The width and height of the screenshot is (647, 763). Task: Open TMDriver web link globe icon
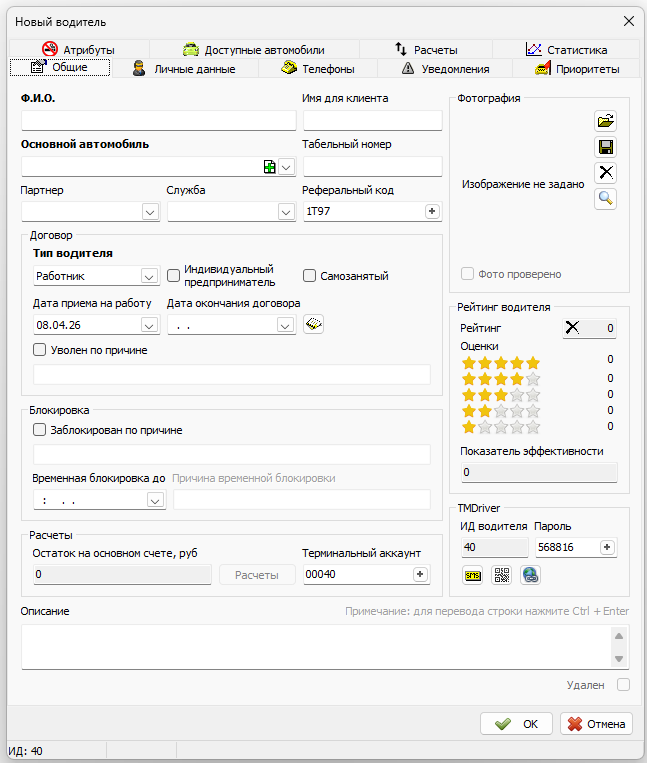[530, 575]
